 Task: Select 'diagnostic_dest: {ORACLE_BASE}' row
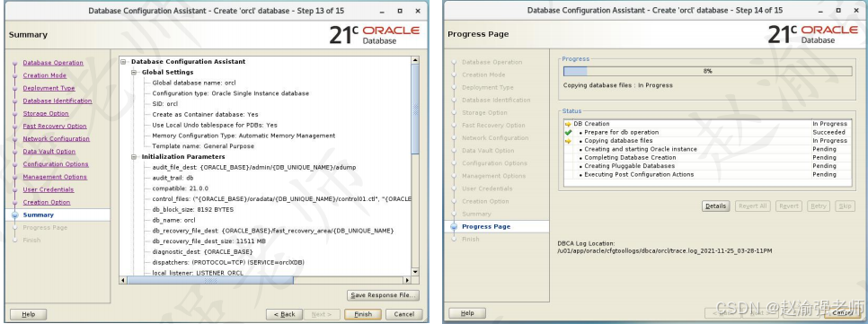coord(202,252)
